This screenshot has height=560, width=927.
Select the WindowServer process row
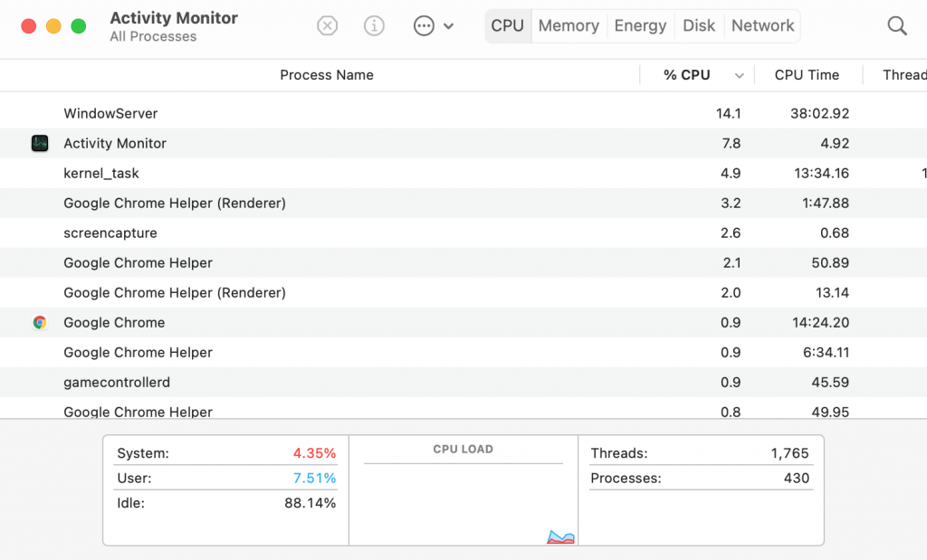tap(463, 113)
